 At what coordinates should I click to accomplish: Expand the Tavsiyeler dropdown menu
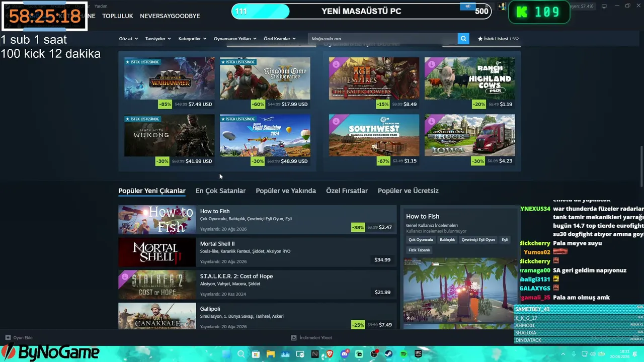coord(158,39)
